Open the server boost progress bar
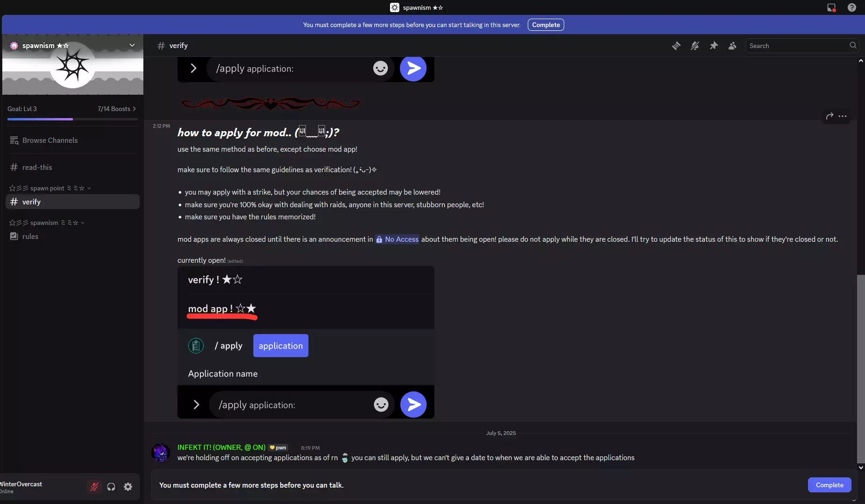The height and width of the screenshot is (504, 865). 72,113
